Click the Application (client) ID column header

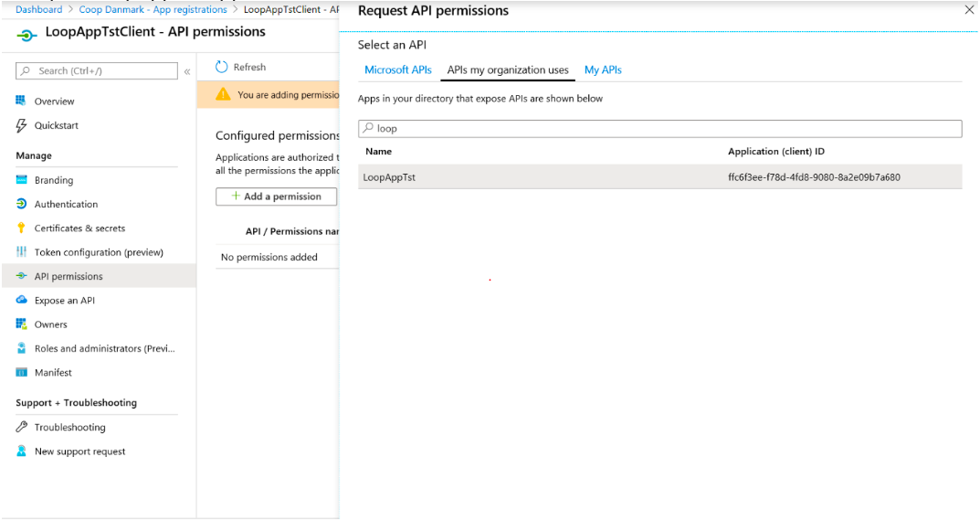pos(776,152)
